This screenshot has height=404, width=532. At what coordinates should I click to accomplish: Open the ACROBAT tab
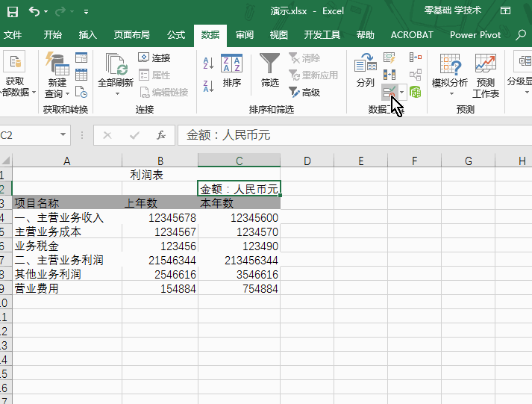(x=412, y=34)
